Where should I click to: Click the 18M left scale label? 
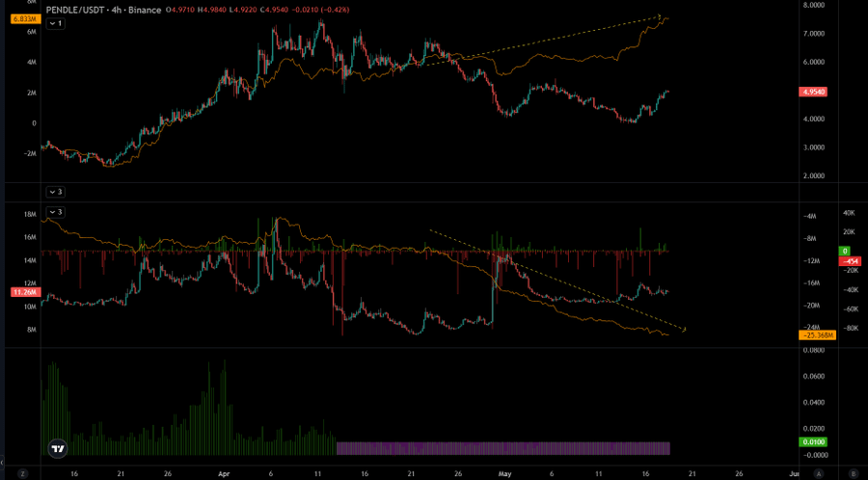click(x=31, y=214)
